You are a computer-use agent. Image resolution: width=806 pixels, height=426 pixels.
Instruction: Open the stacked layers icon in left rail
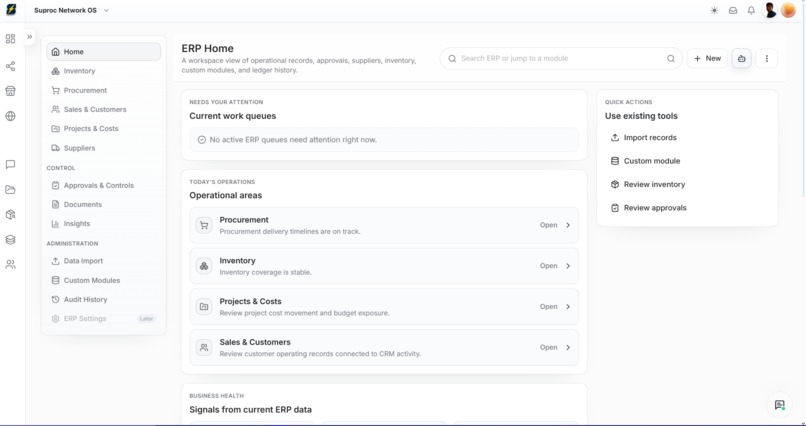click(x=10, y=239)
